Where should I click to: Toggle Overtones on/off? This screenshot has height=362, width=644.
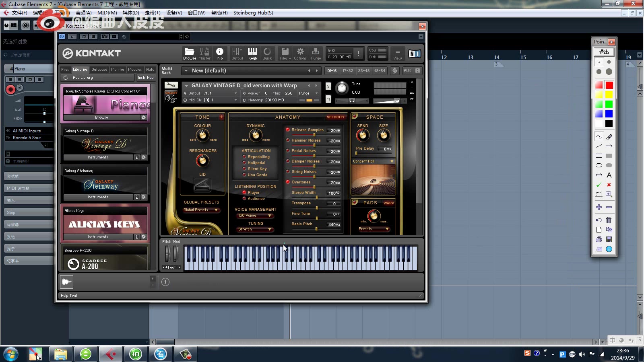[288, 182]
